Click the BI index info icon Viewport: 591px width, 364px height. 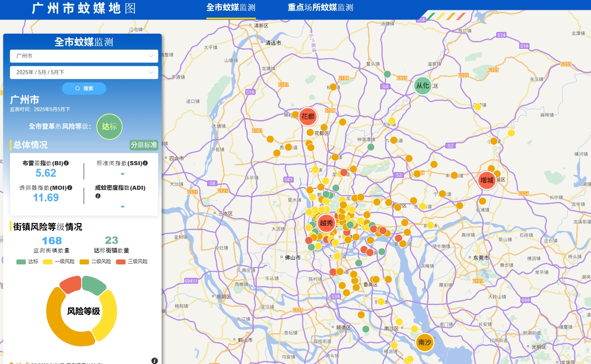pos(66,163)
